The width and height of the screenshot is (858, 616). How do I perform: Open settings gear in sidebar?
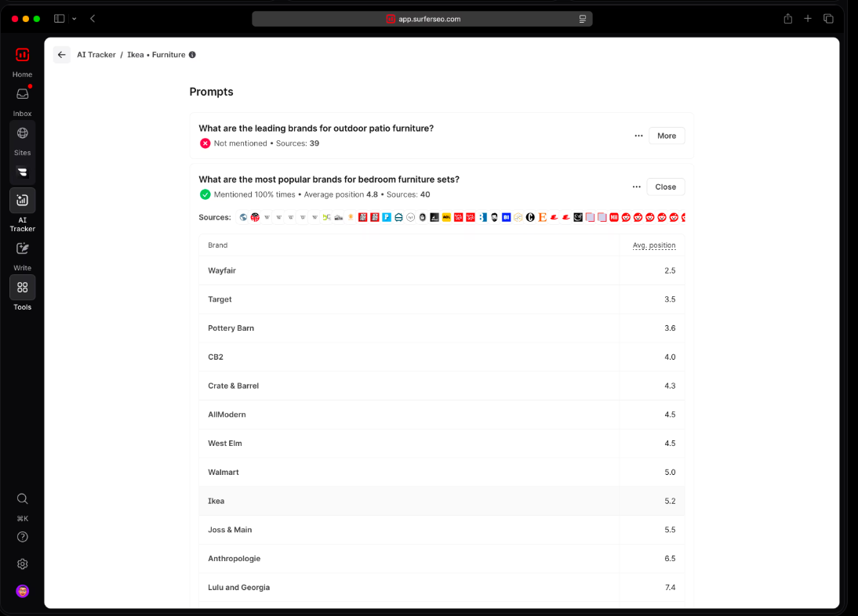tap(22, 564)
